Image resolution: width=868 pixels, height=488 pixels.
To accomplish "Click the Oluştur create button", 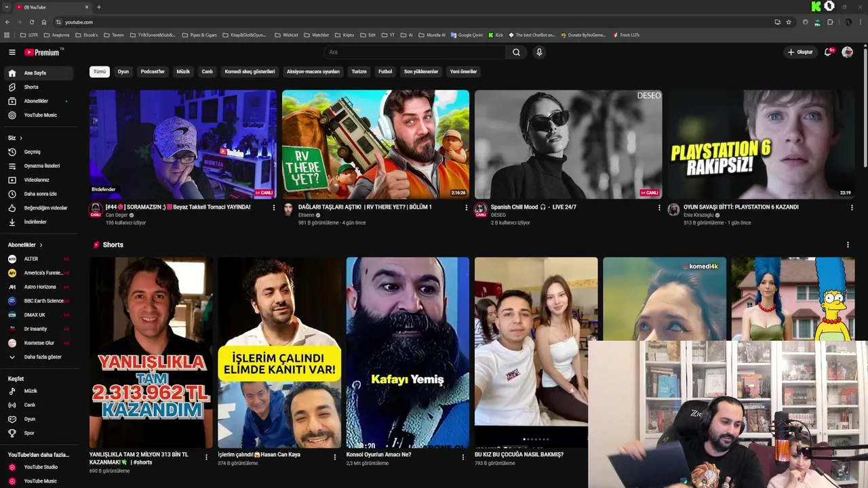I will pos(800,52).
